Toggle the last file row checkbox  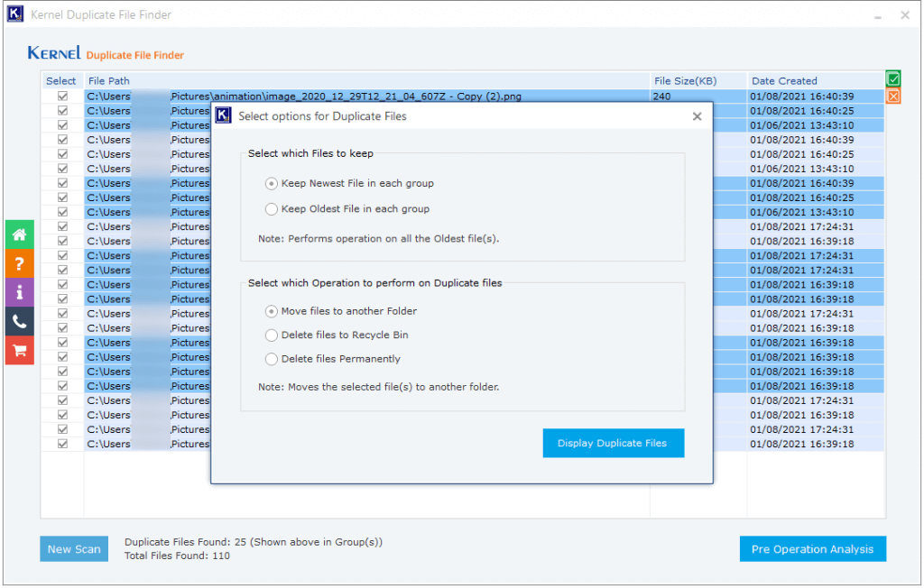coord(63,444)
